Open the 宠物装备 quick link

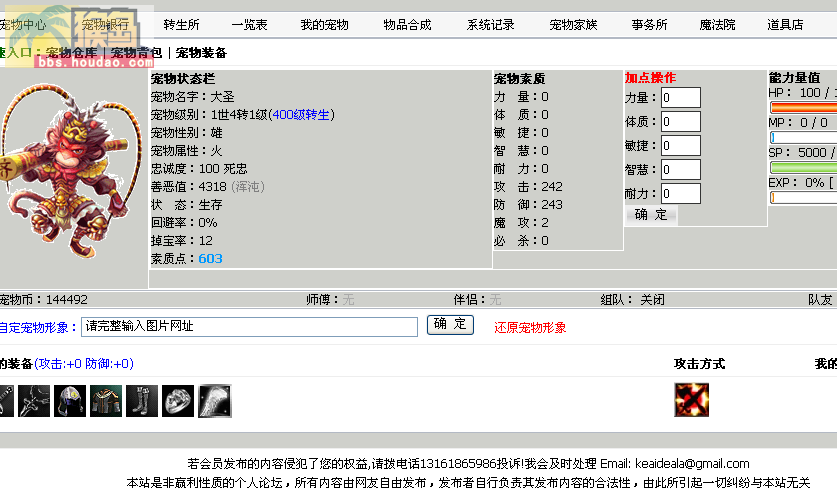tap(201, 53)
